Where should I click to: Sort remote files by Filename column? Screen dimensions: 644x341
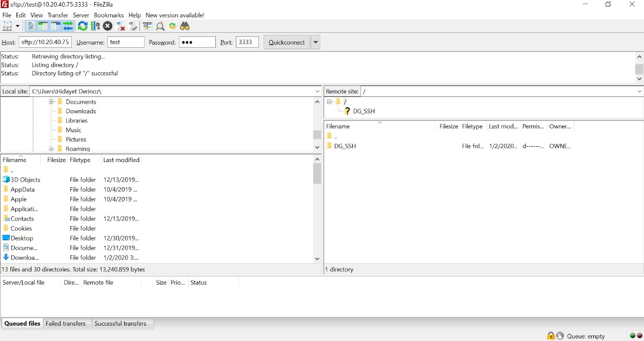pyautogui.click(x=379, y=126)
